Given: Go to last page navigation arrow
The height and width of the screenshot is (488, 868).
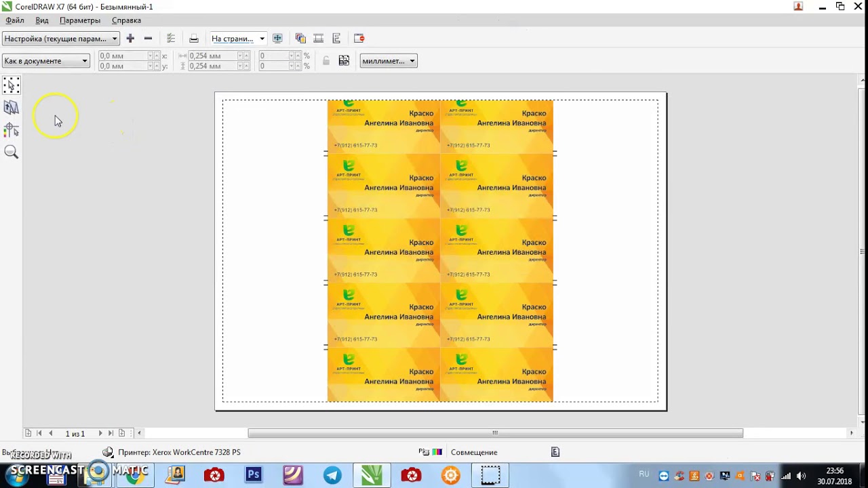Looking at the screenshot, I should click(111, 433).
